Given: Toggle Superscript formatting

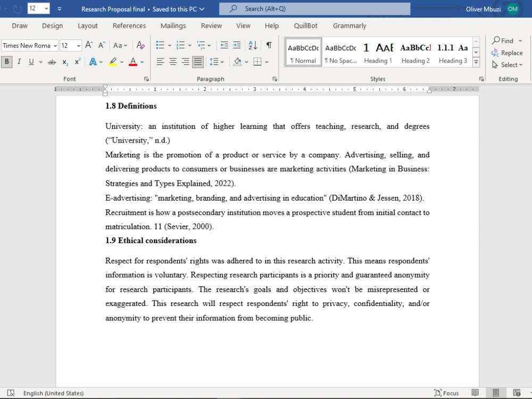Looking at the screenshot, I should [78, 62].
